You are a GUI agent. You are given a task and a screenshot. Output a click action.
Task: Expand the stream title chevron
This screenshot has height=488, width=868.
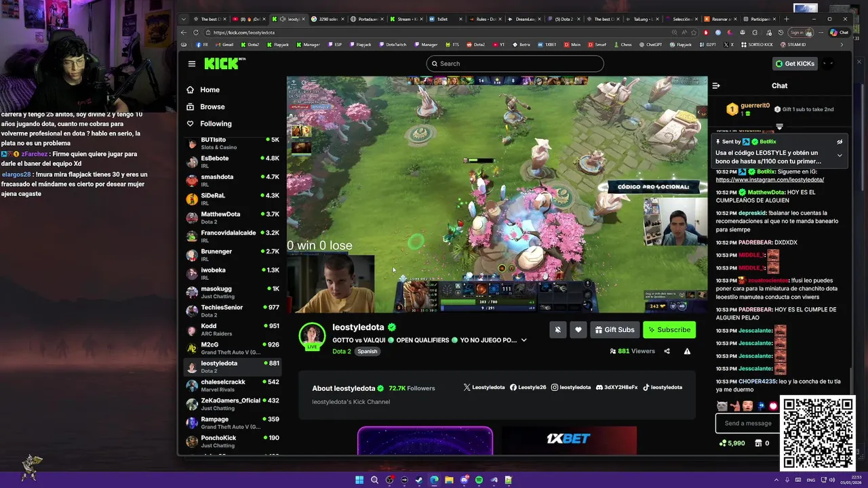(524, 340)
